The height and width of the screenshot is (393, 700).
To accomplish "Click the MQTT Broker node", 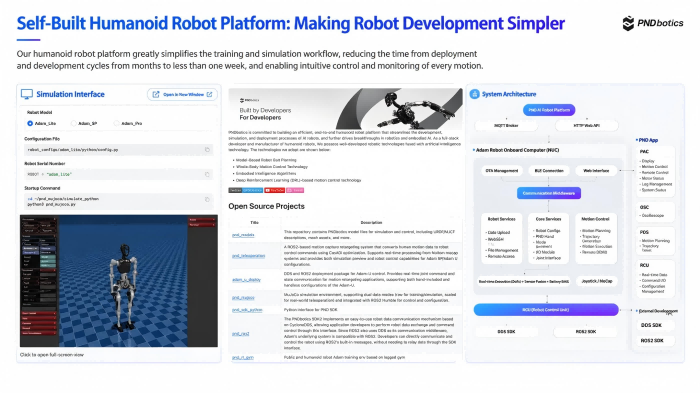I will 506,125.
